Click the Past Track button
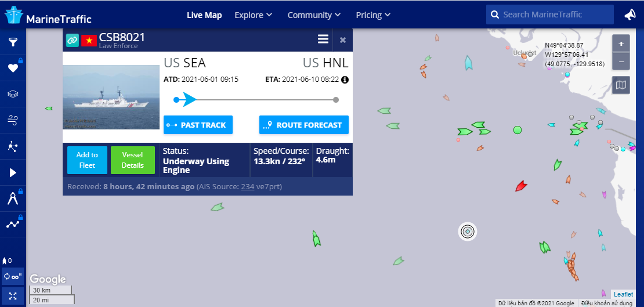644x307 pixels. pos(198,125)
